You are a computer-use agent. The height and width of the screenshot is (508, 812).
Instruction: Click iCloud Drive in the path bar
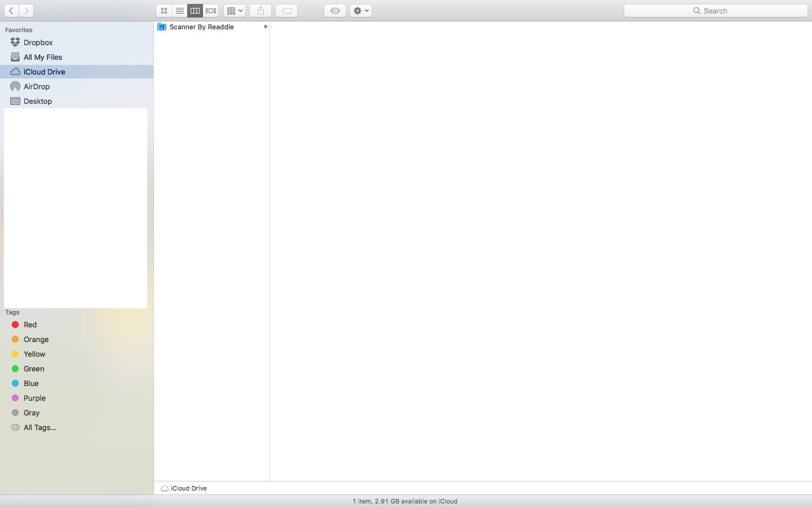pyautogui.click(x=184, y=488)
